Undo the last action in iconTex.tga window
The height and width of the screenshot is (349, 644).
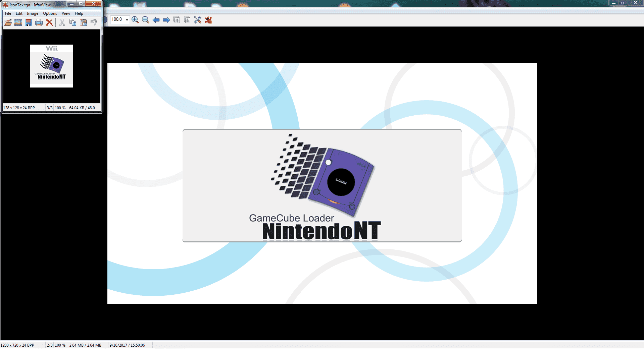click(94, 22)
